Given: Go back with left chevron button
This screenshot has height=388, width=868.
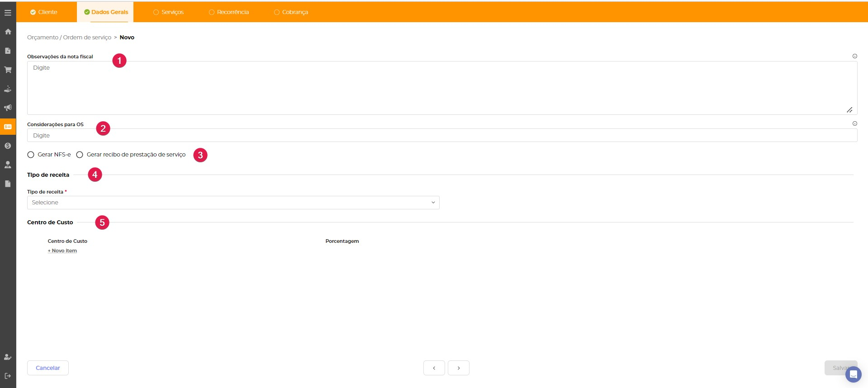Looking at the screenshot, I should (x=434, y=368).
